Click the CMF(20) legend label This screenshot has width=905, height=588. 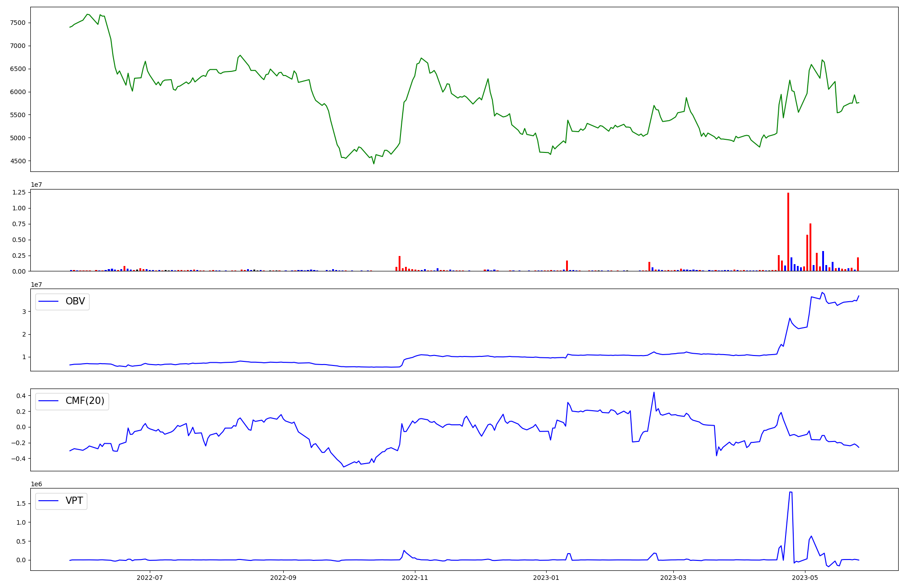[x=85, y=401]
